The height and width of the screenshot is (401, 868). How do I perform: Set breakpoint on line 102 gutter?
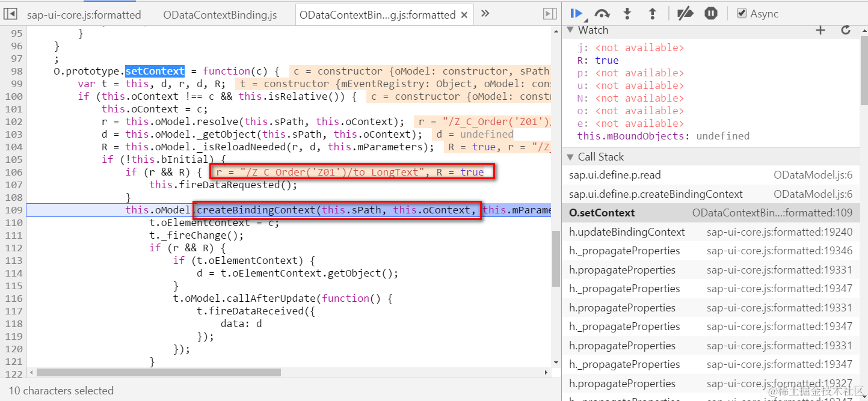pos(13,121)
